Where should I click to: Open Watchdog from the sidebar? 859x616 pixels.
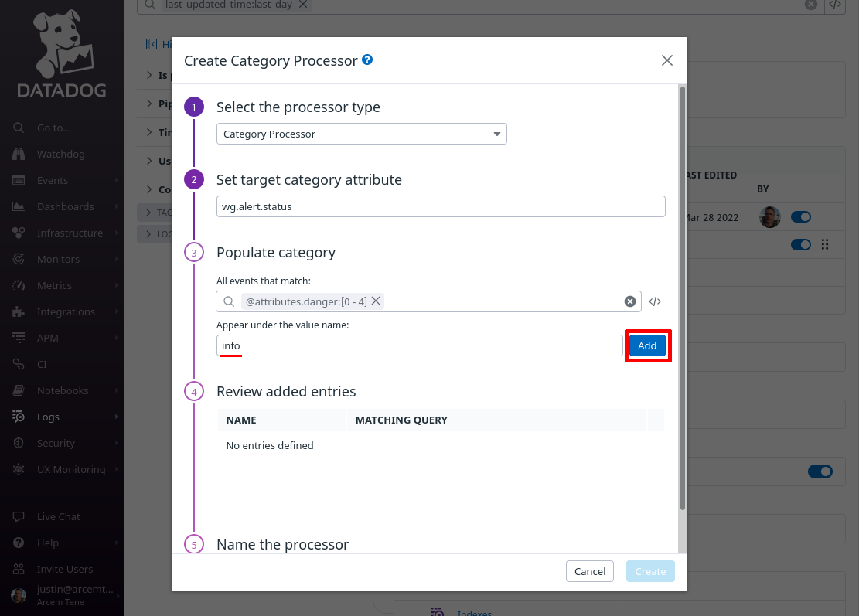61,154
